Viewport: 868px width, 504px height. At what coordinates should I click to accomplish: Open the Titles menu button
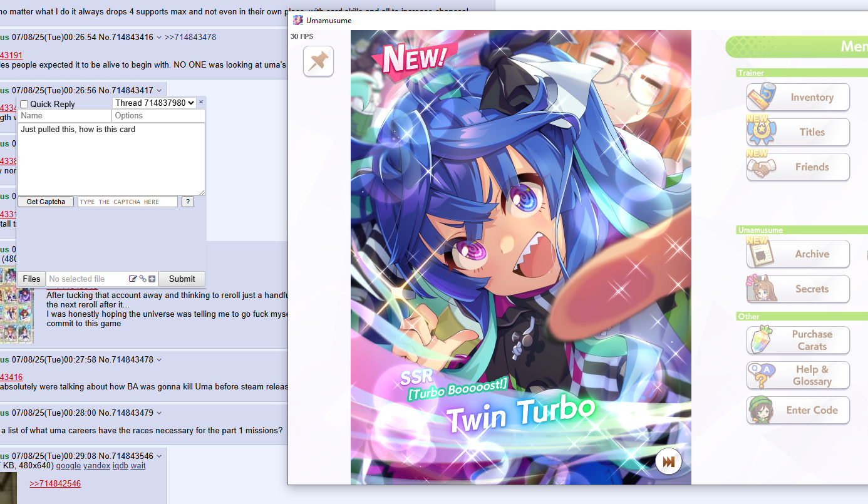798,132
